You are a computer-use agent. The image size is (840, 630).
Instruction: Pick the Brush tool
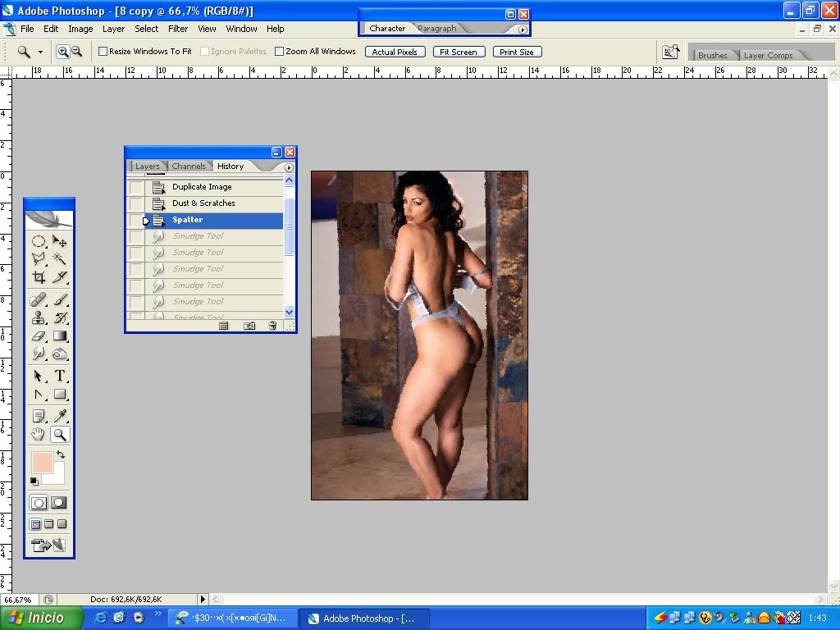click(x=59, y=300)
